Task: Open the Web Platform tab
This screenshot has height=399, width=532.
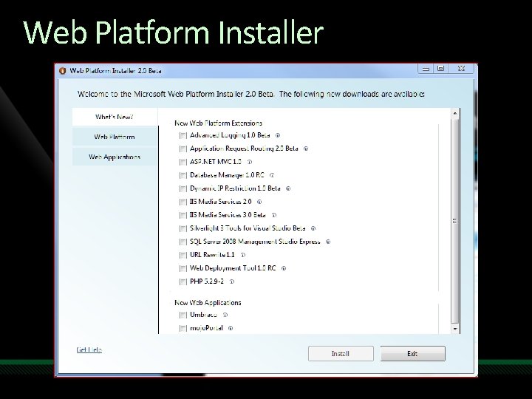Action: pos(115,137)
